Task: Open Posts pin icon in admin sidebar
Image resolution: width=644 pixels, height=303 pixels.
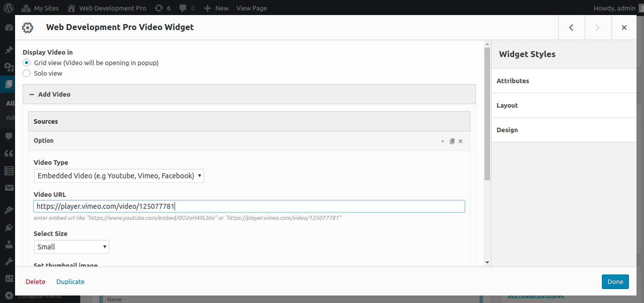Action: [x=9, y=50]
